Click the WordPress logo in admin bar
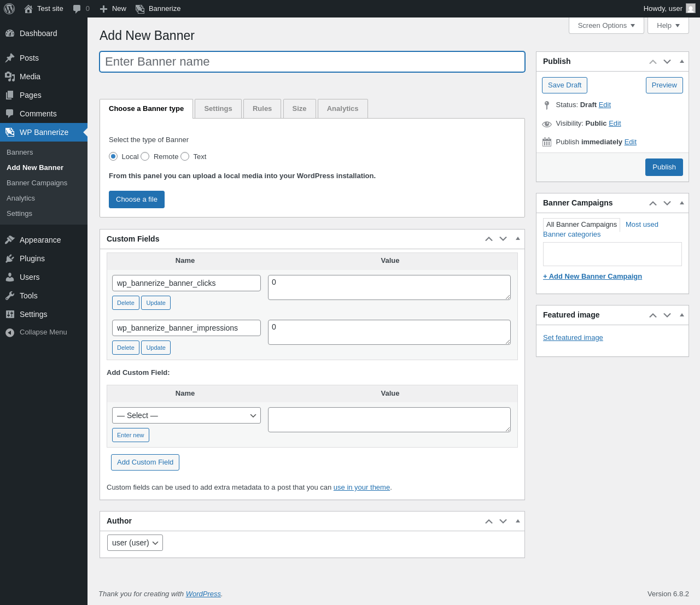 pyautogui.click(x=9, y=9)
